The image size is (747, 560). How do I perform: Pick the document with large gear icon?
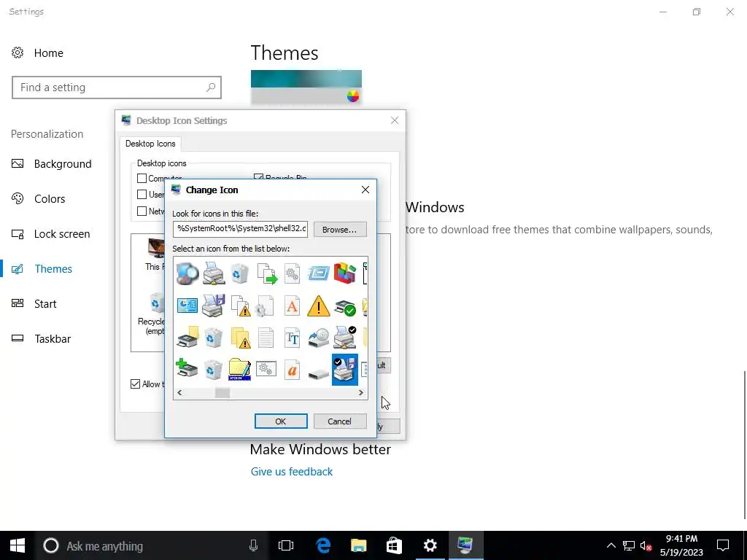click(x=265, y=306)
